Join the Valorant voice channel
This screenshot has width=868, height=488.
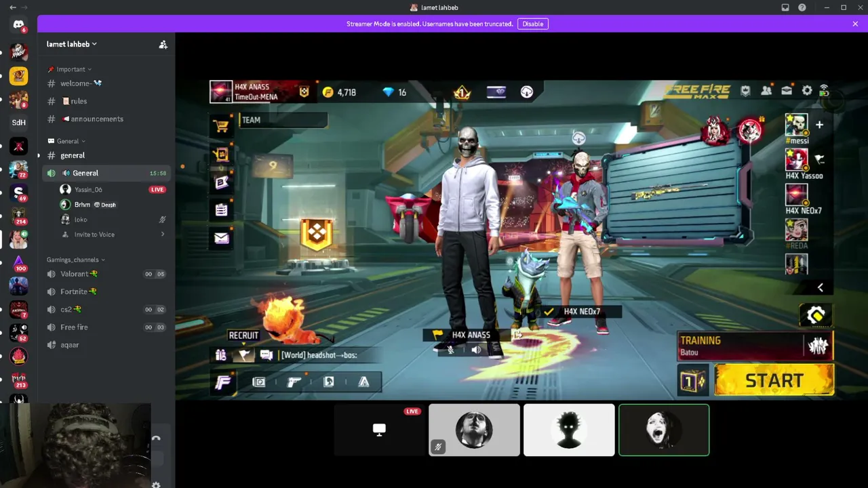pyautogui.click(x=105, y=274)
